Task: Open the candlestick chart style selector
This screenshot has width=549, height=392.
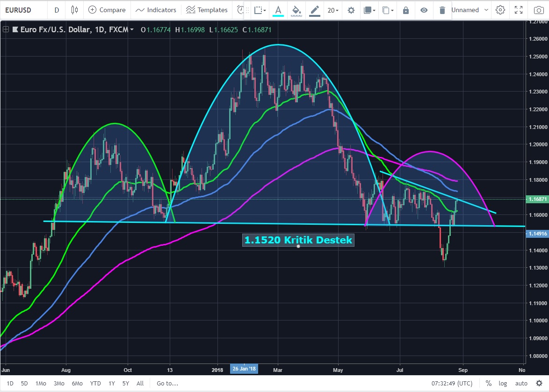Action: point(74,10)
